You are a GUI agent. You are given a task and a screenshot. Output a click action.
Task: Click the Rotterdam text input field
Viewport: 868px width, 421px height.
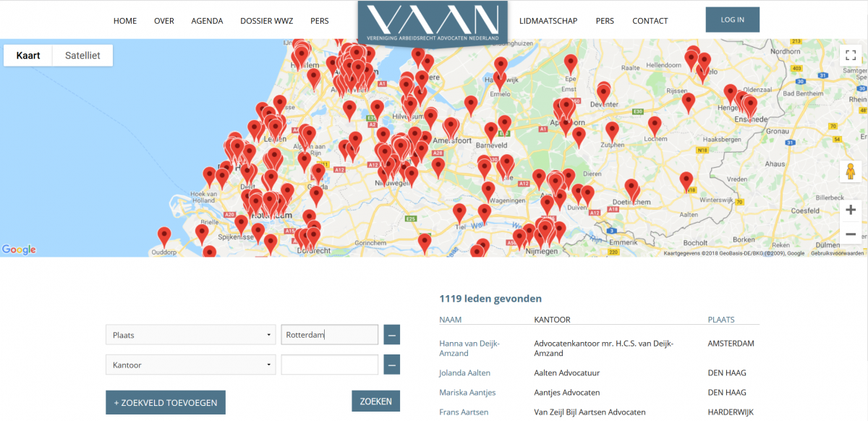[329, 334]
